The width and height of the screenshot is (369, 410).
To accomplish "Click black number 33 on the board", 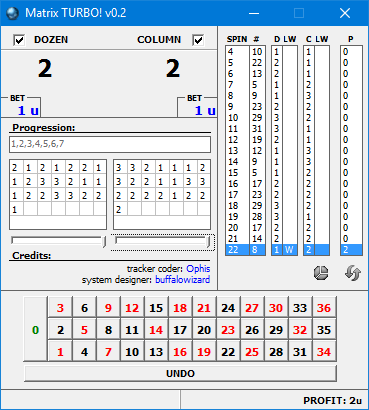I will (300, 308).
